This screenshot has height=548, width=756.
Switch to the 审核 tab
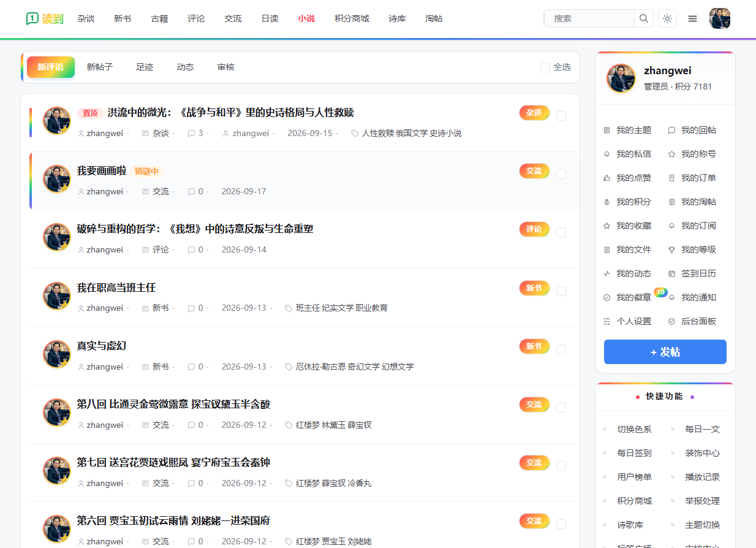coord(226,67)
